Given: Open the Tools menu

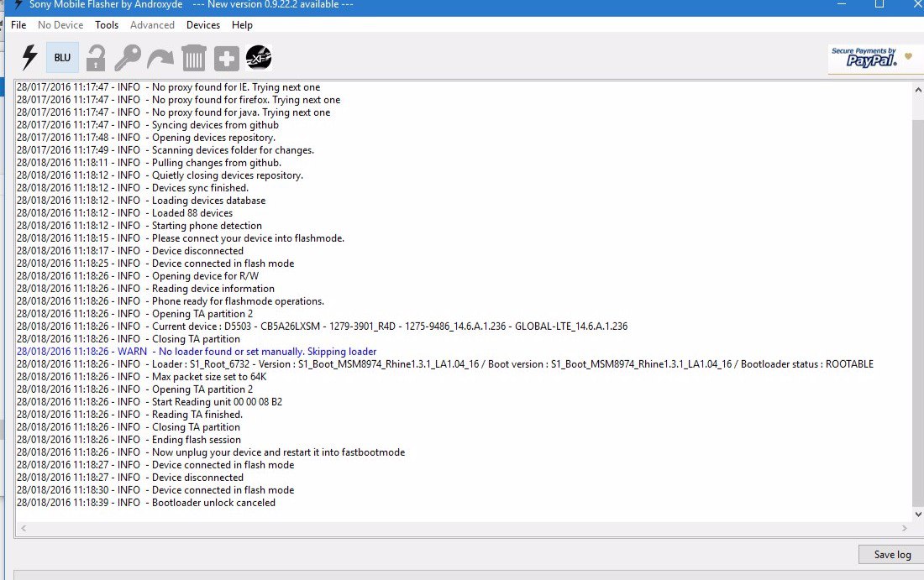Looking at the screenshot, I should pos(107,25).
